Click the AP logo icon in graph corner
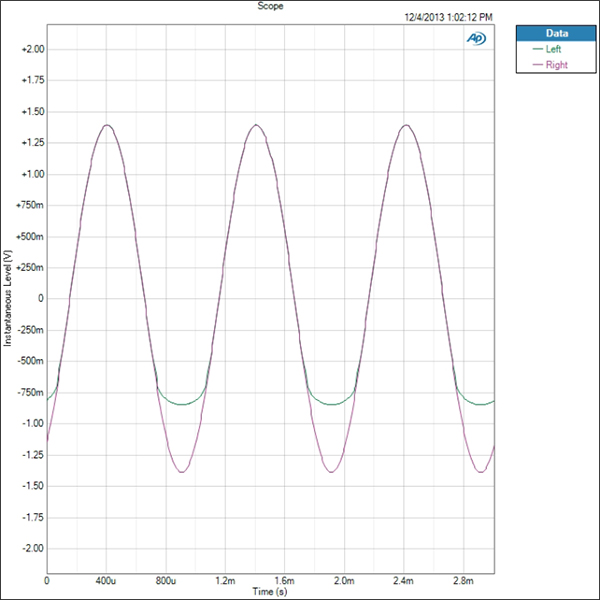This screenshot has width=600, height=600. pyautogui.click(x=476, y=38)
